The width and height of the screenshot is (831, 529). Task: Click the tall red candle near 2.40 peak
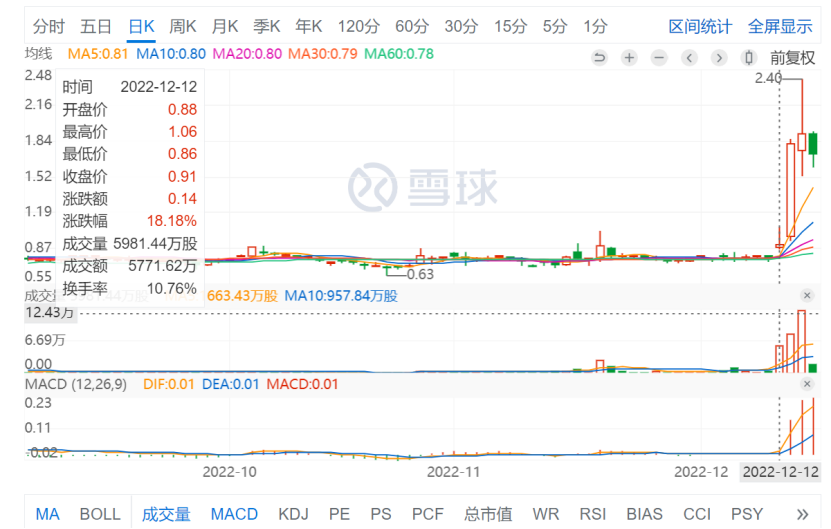(x=802, y=141)
